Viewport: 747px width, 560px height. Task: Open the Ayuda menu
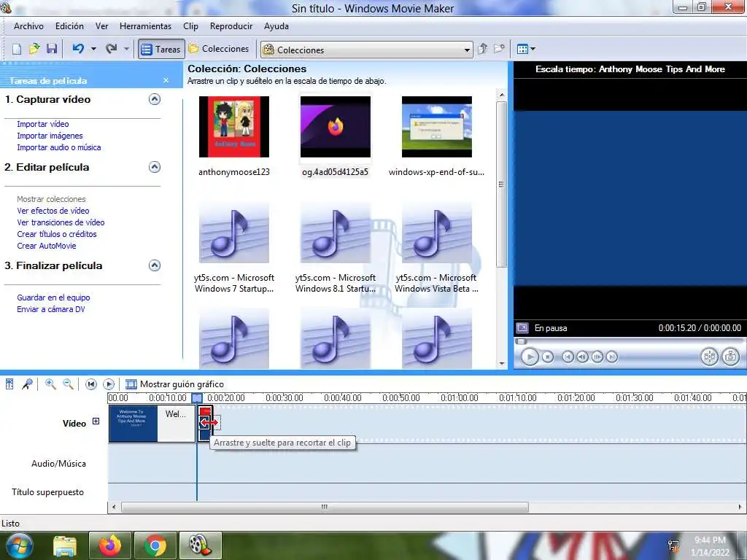pos(276,26)
